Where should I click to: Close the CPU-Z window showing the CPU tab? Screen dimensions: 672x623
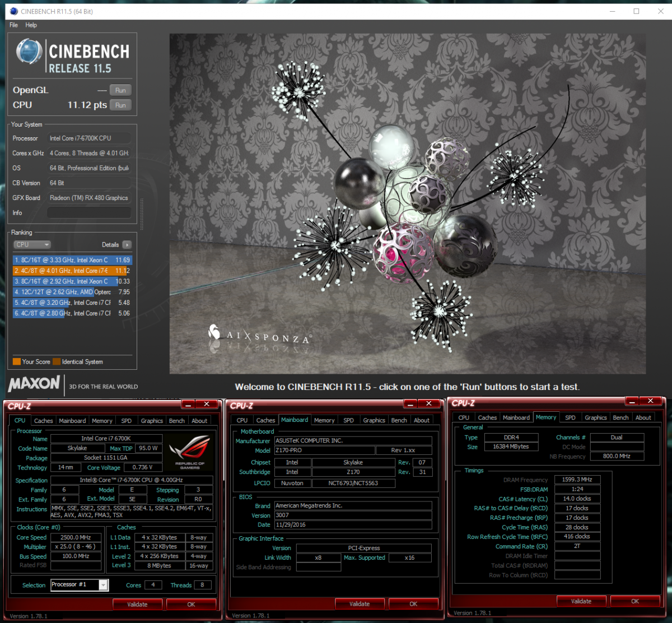point(207,404)
